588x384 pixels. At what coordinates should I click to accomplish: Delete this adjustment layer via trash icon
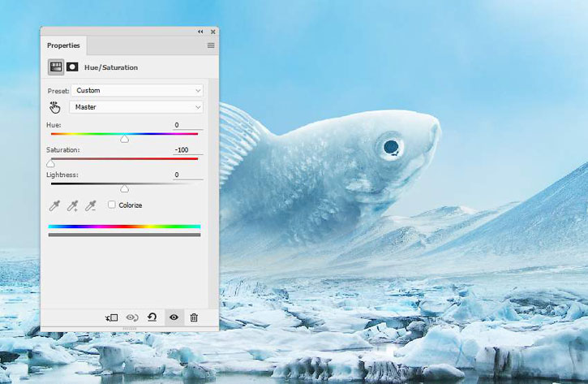194,317
